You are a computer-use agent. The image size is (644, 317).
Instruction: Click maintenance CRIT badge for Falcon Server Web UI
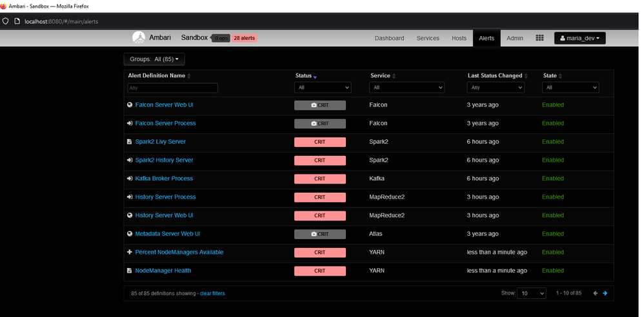coord(320,105)
